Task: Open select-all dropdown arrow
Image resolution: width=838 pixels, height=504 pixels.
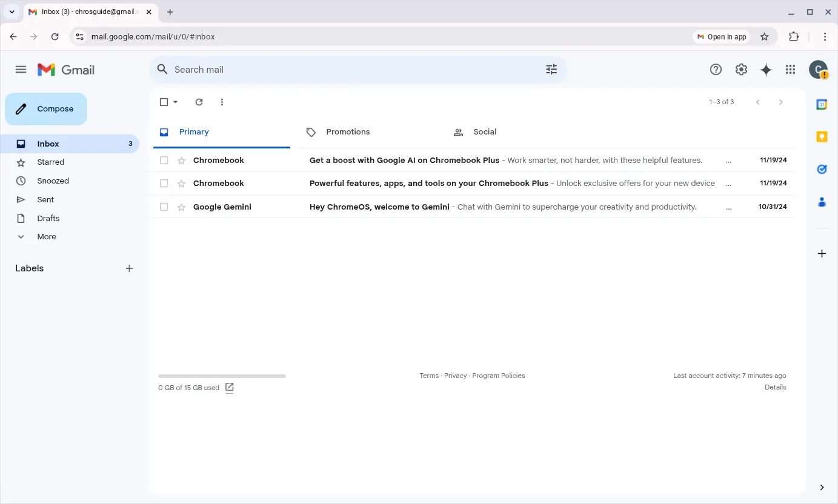Action: [x=176, y=102]
